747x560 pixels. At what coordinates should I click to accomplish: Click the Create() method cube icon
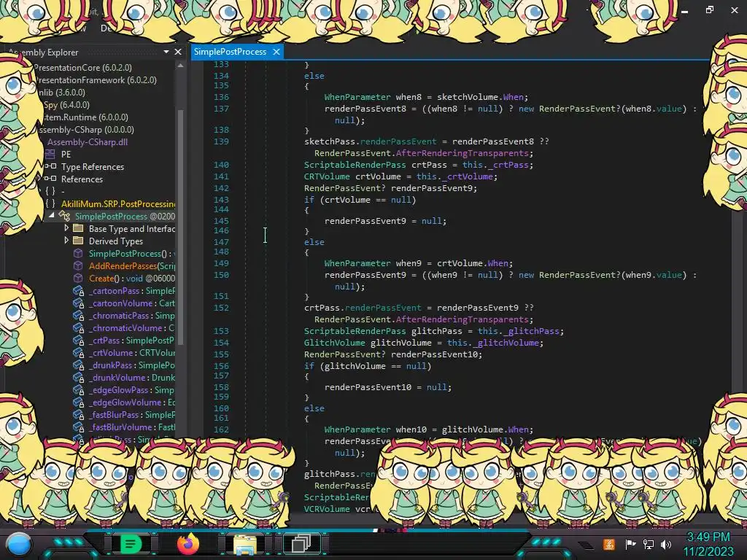(78, 278)
